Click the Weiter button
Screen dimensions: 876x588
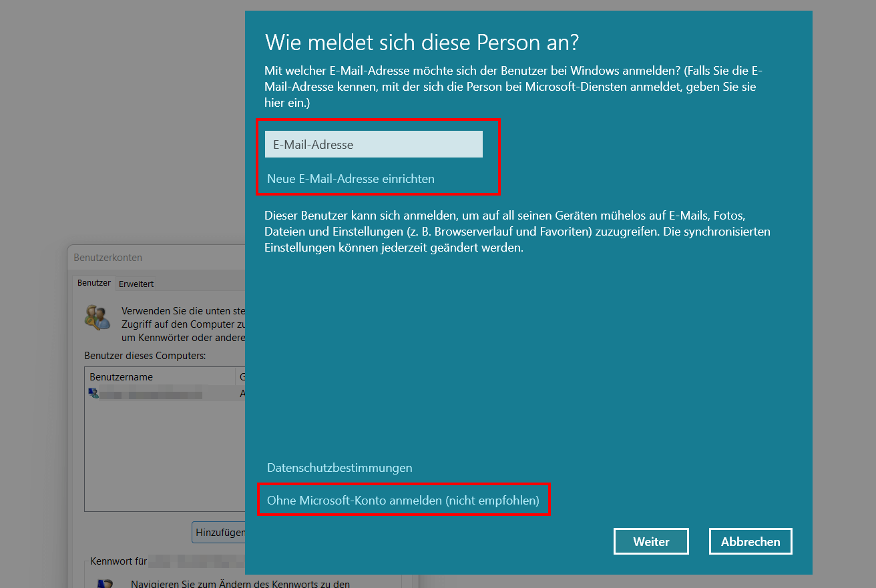[651, 541]
